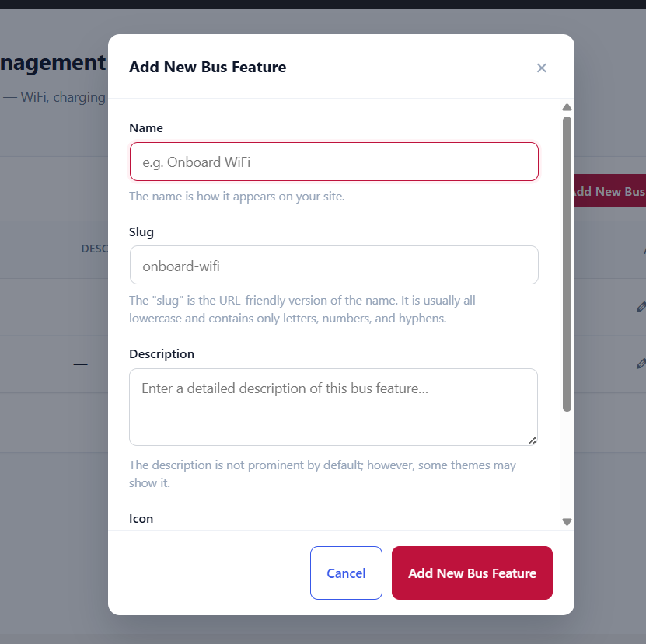This screenshot has height=644, width=646.
Task: Click the slug help text below Slug field
Action: tap(302, 309)
